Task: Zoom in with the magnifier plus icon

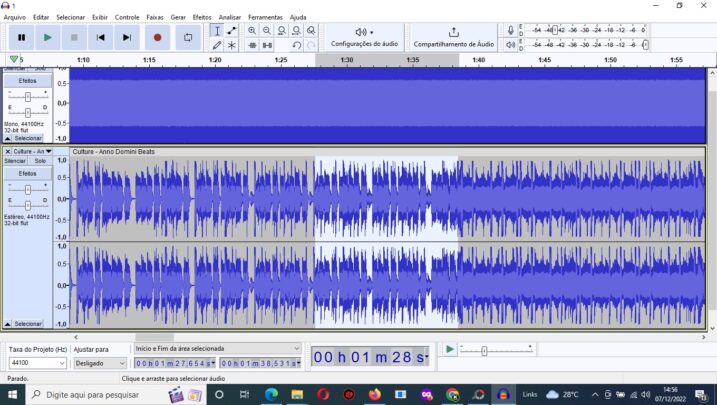Action: [x=252, y=31]
